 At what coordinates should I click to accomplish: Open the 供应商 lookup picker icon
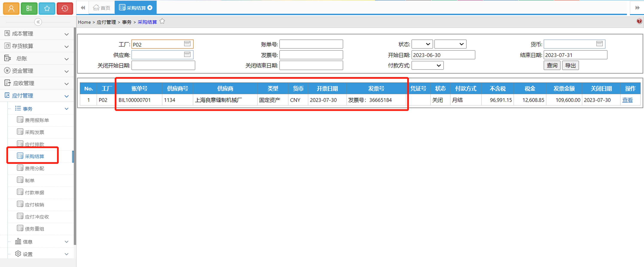click(187, 54)
